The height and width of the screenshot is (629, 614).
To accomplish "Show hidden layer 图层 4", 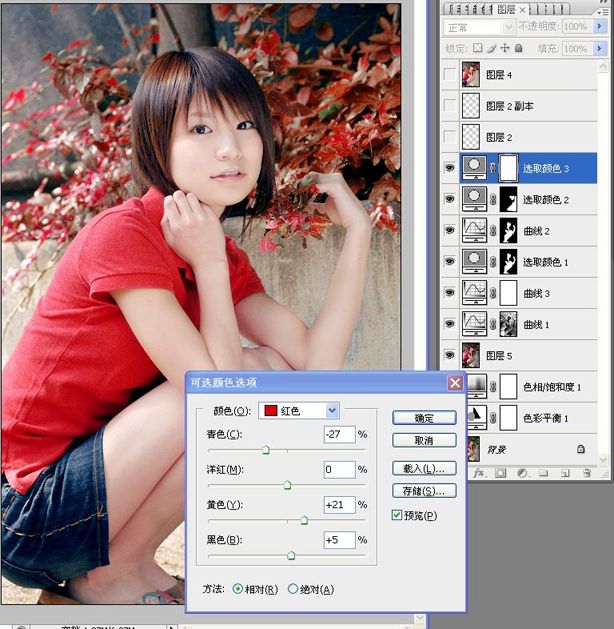I will coord(450,75).
